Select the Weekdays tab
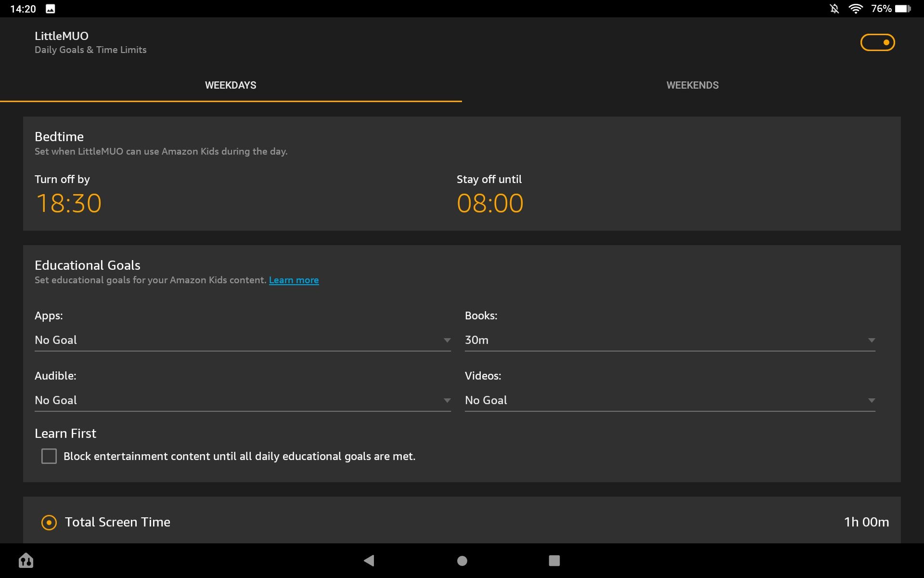The image size is (924, 578). (x=231, y=85)
